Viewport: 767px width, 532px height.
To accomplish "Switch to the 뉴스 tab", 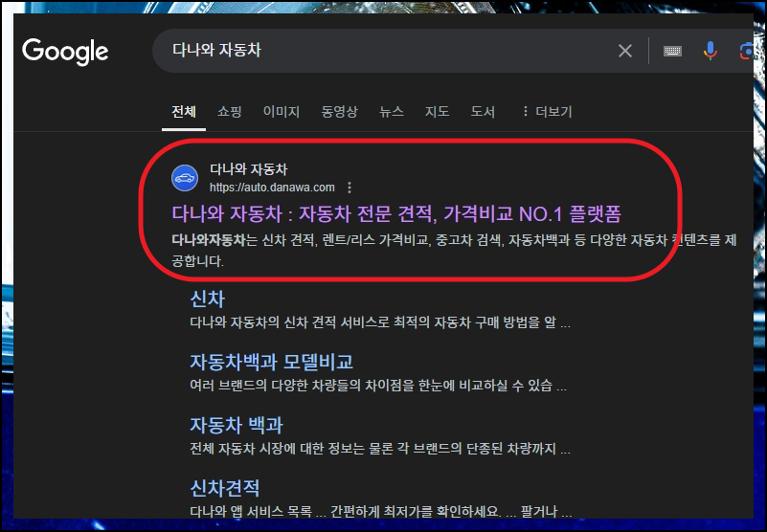I will coord(392,112).
